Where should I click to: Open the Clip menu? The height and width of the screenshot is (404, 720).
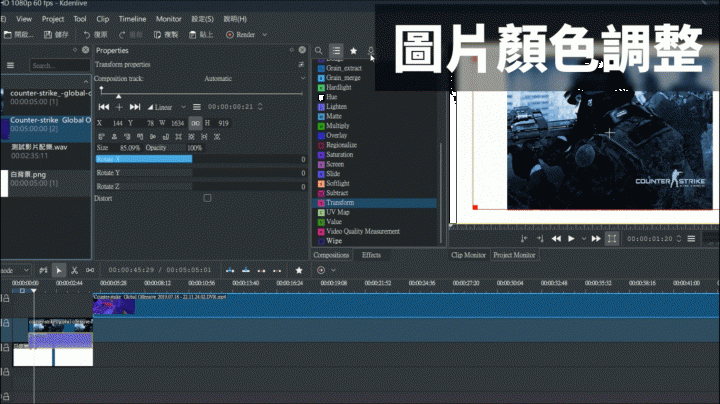tap(102, 19)
